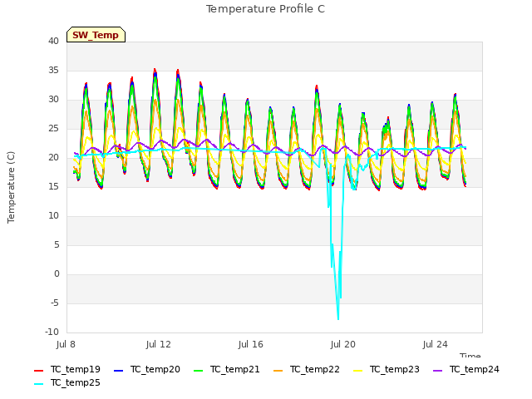This screenshot has height=399, width=532.
Task: Click the yellow TC_temp23 legend swatch
Action: click(x=358, y=371)
